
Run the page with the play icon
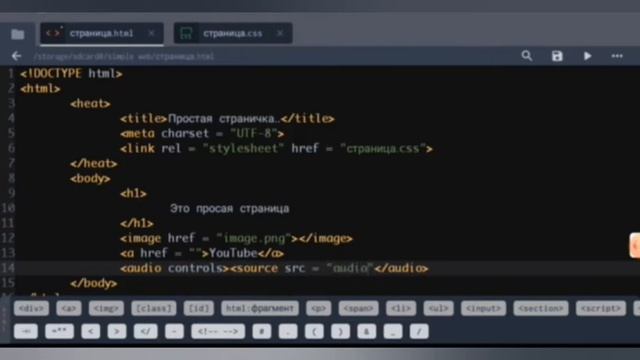(587, 56)
